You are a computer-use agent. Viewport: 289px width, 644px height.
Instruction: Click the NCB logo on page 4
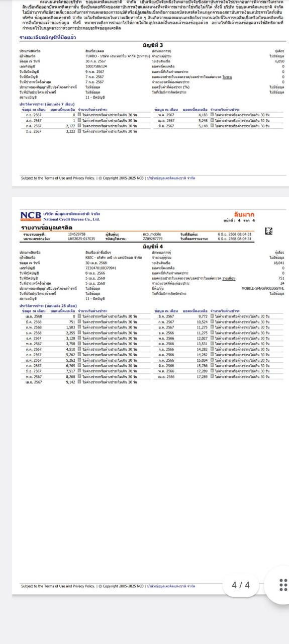[30, 216]
